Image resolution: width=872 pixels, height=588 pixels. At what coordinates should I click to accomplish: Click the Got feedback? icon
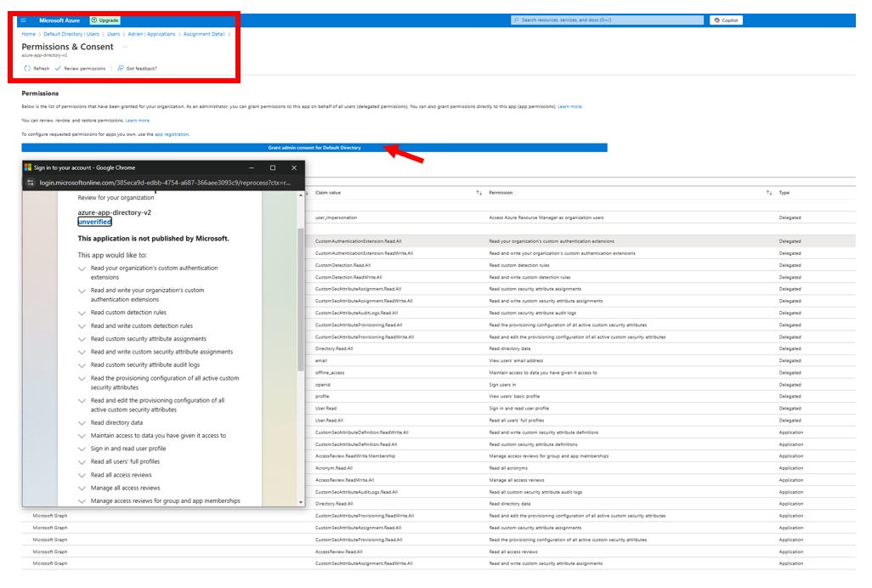[120, 68]
